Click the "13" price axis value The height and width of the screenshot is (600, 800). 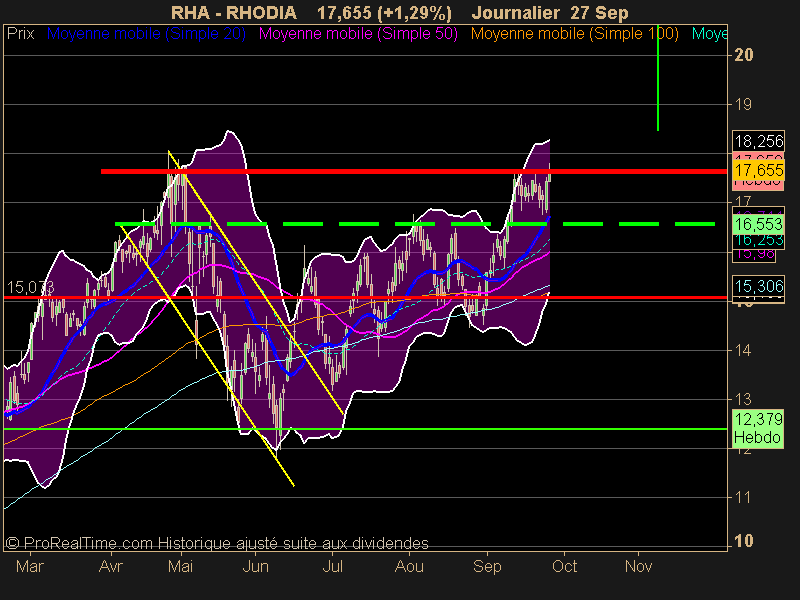pos(743,399)
